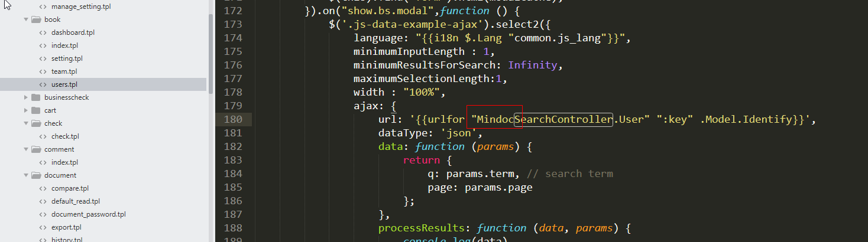Open document_password.tpl file
868x242 pixels.
point(88,214)
